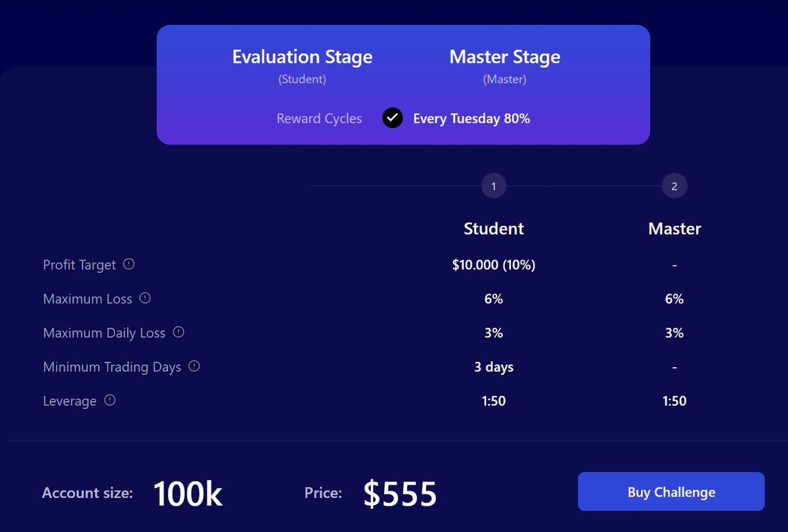Image resolution: width=788 pixels, height=532 pixels.
Task: Select step 1 circle on progress line
Action: click(x=494, y=187)
